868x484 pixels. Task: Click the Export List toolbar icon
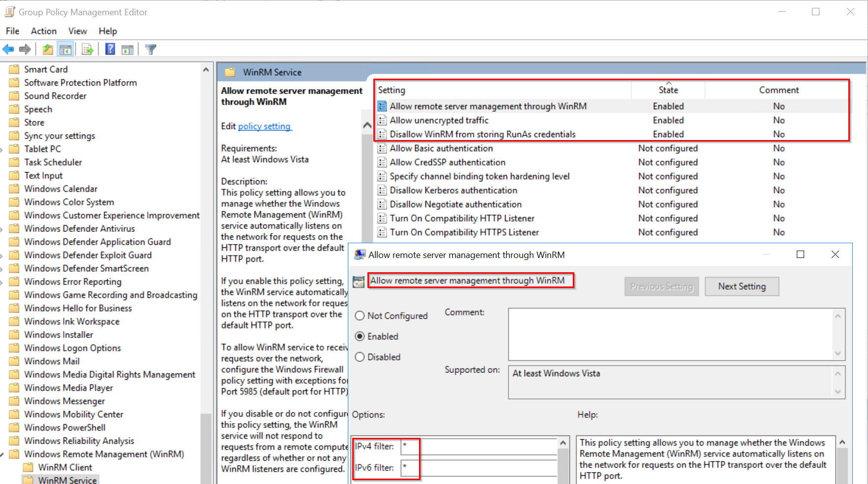click(87, 49)
